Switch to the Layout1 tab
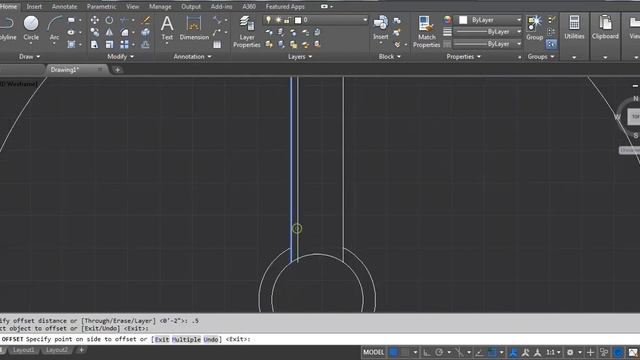 coord(23,350)
